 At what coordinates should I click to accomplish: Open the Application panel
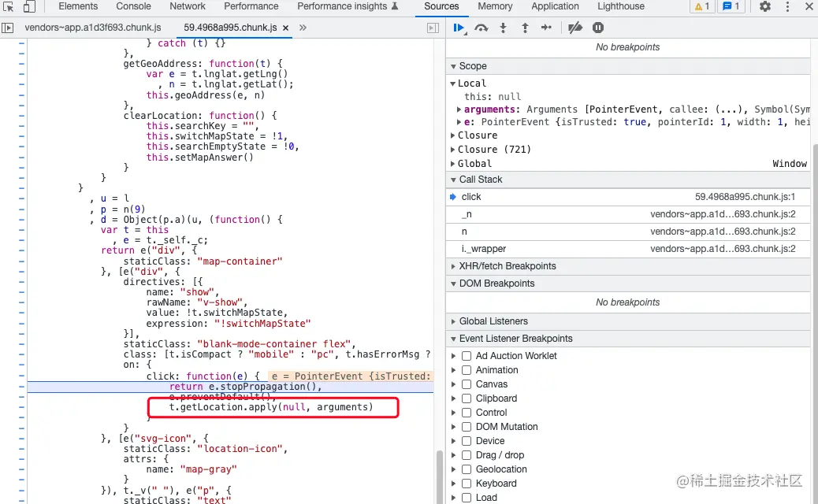click(555, 6)
